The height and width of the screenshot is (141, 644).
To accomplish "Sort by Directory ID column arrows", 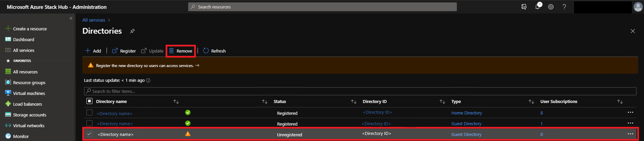I will pyautogui.click(x=442, y=102).
